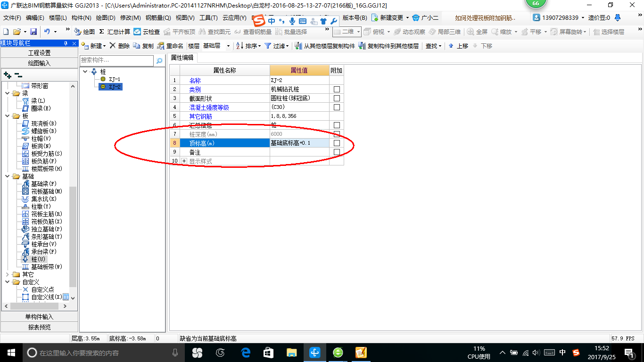Click 新建 new component button

click(94, 46)
